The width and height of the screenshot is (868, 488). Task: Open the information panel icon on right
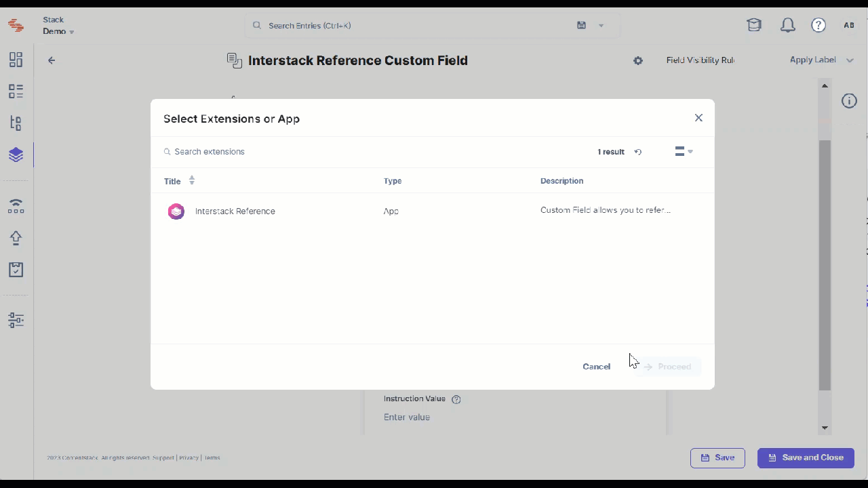point(849,101)
